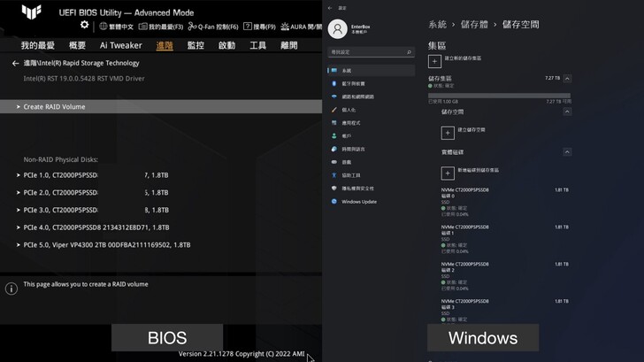This screenshot has height=362, width=644.
Task: Open Q-Fan 控制(F6) in BIOS toolbar
Action: 213,27
